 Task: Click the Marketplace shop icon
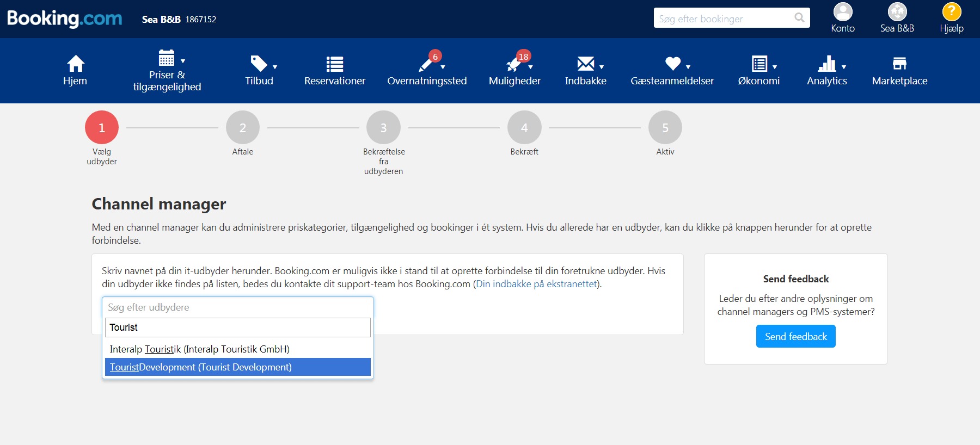[x=899, y=64]
